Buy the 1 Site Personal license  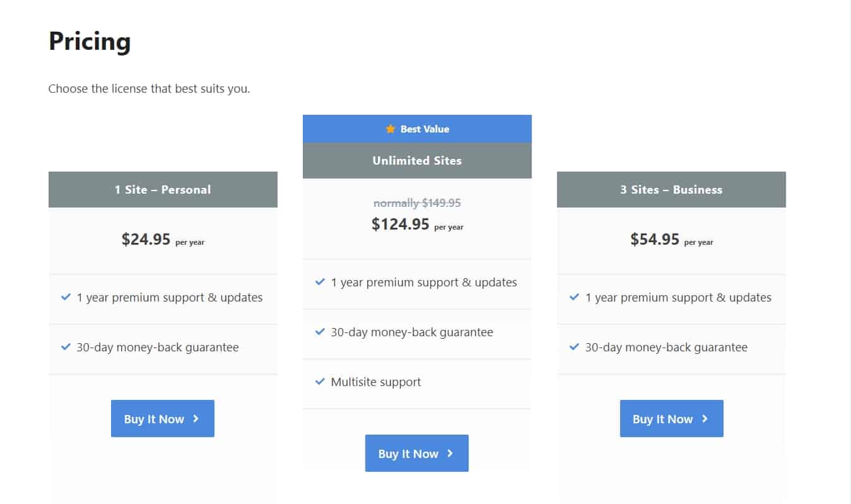(x=163, y=418)
